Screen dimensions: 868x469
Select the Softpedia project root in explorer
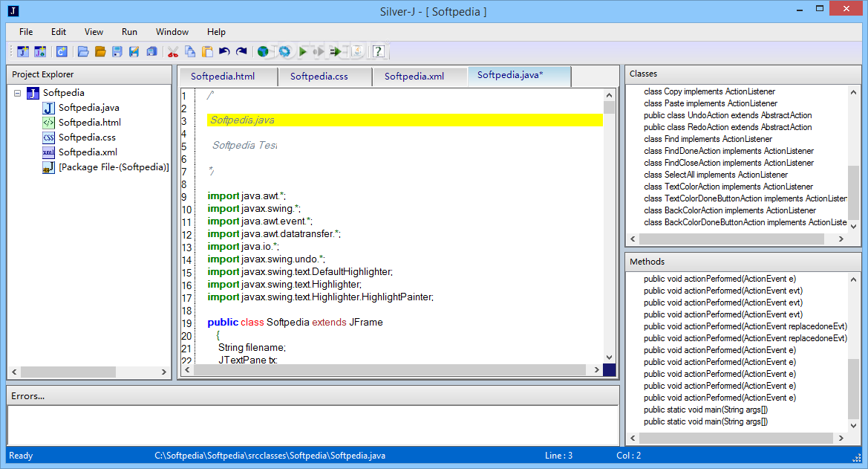click(64, 93)
